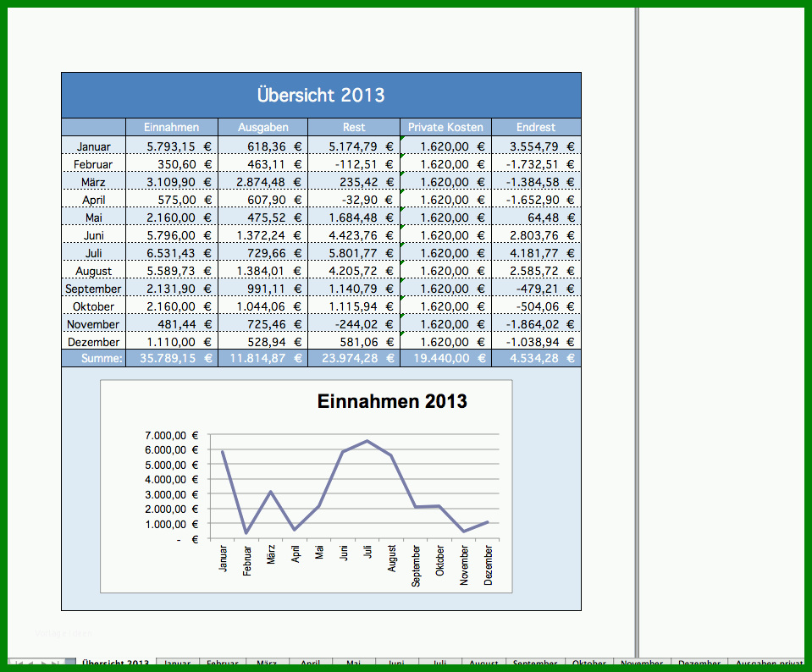This screenshot has height=672, width=812.
Task: Click the März row label in table
Action: click(x=94, y=182)
